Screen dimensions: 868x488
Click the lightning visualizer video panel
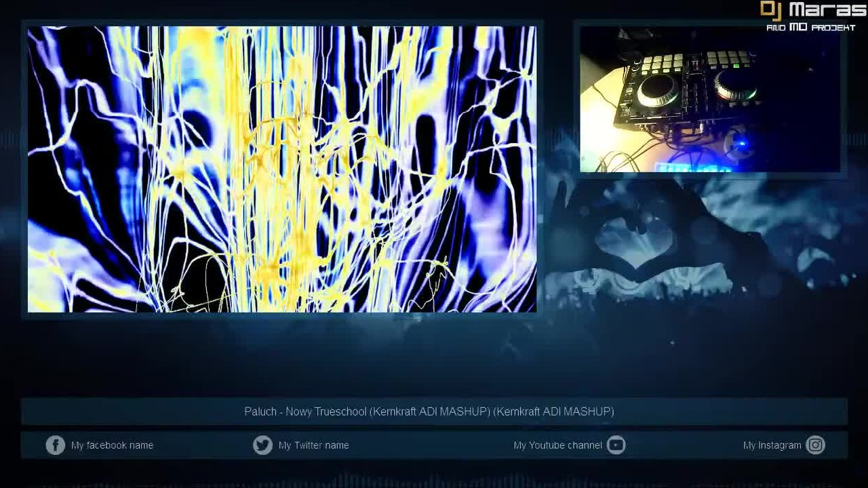coord(282,169)
